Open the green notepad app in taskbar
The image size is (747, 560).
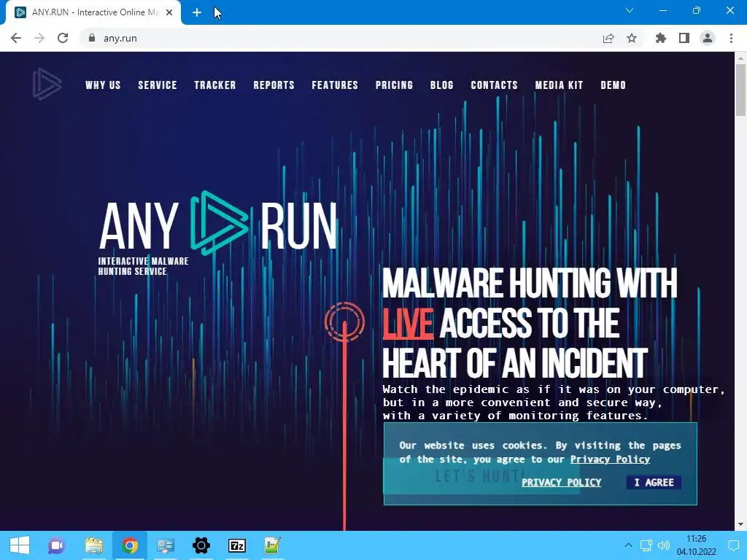point(272,545)
